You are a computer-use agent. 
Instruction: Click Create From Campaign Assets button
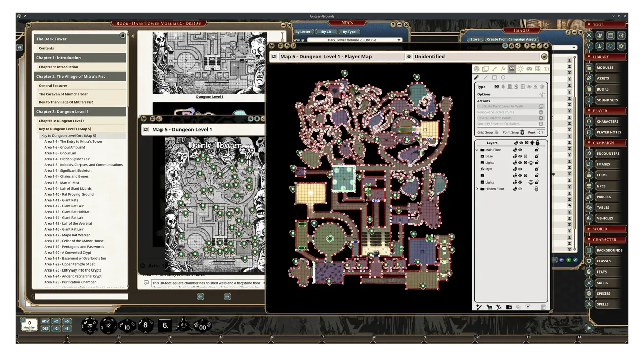[x=511, y=39]
